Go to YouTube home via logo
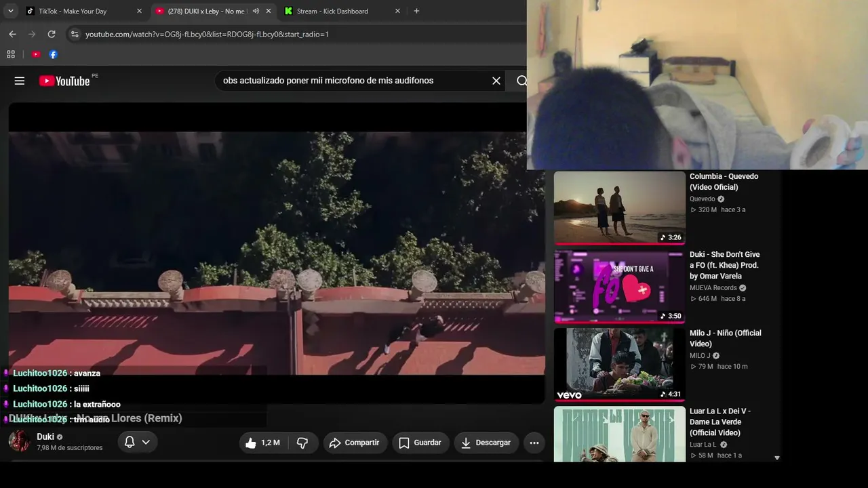This screenshot has height=488, width=868. click(64, 81)
